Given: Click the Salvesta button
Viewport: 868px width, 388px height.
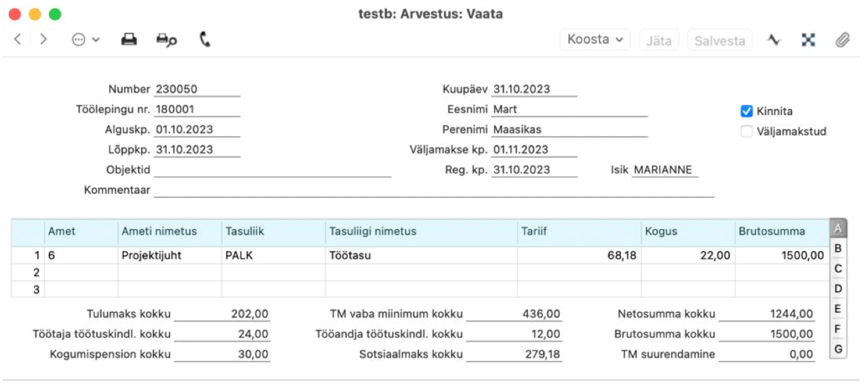Looking at the screenshot, I should [720, 40].
